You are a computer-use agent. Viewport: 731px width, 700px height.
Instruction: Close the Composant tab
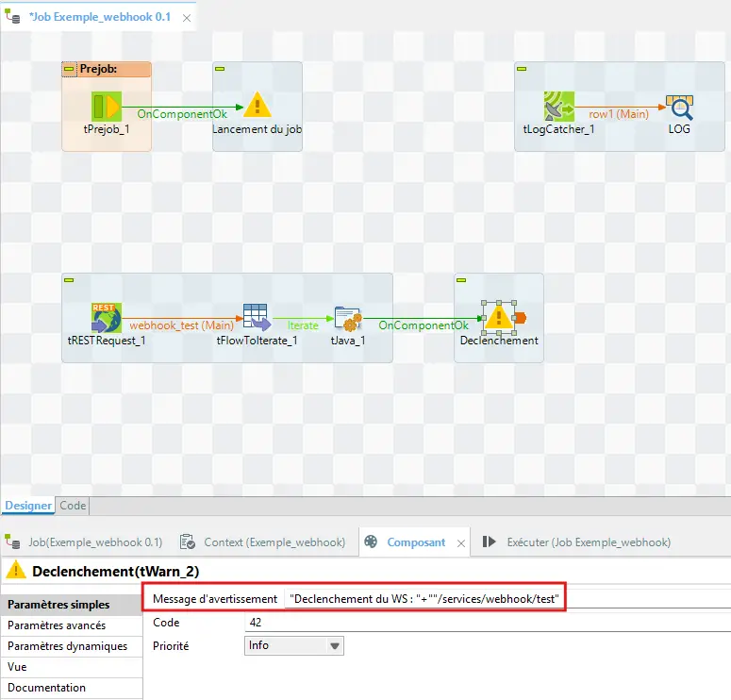pos(461,543)
